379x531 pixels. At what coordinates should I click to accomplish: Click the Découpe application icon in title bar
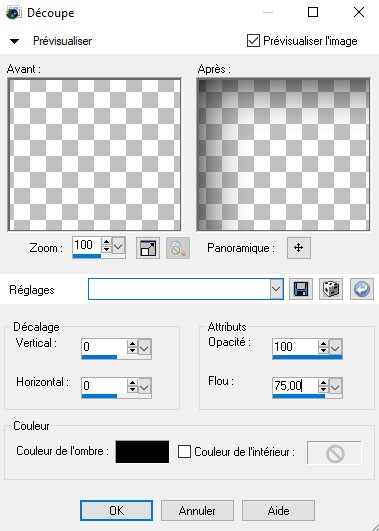(x=13, y=13)
